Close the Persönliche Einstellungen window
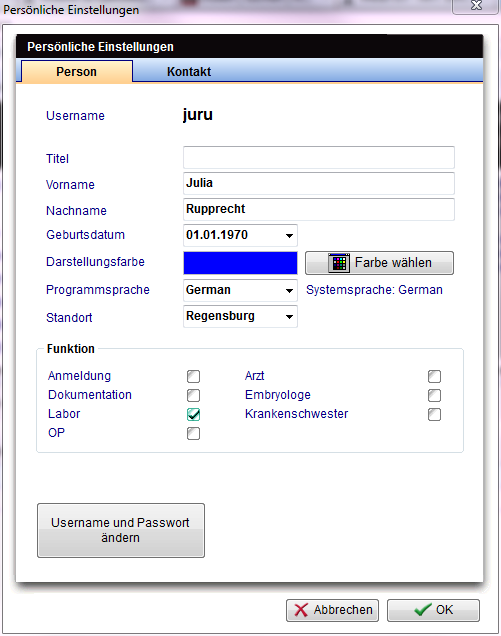The height and width of the screenshot is (636, 501). tap(475, 6)
